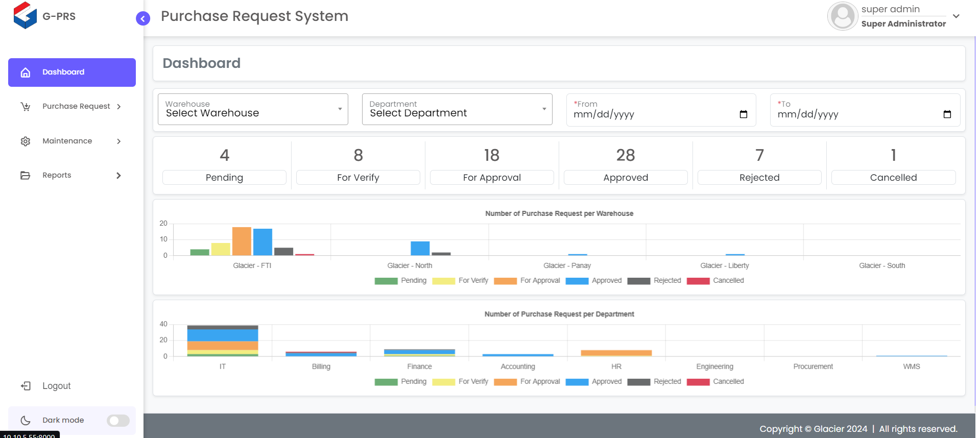
Task: Click the Maintenance gear icon
Action: 26,141
